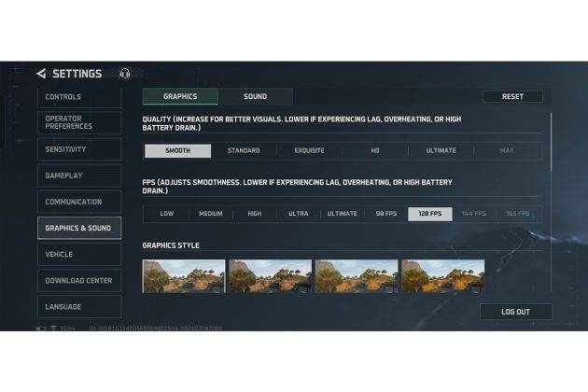Open support via the headset icon

pos(125,73)
